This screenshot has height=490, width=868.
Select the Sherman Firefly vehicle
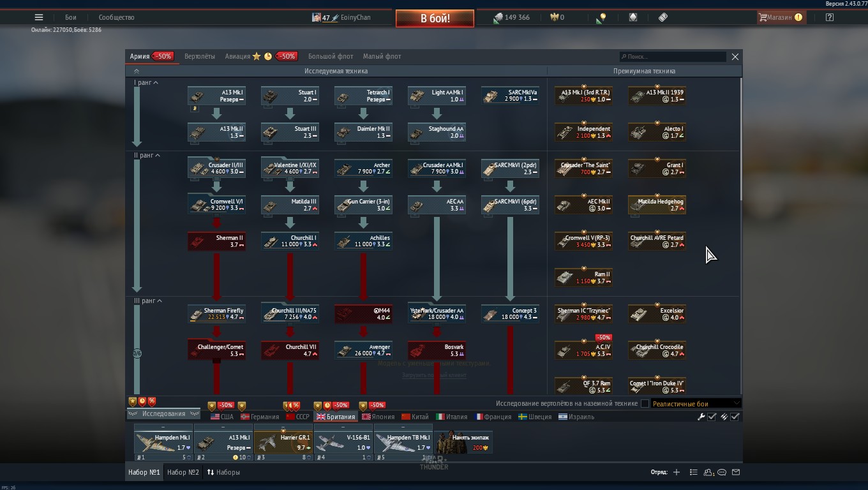coord(216,313)
